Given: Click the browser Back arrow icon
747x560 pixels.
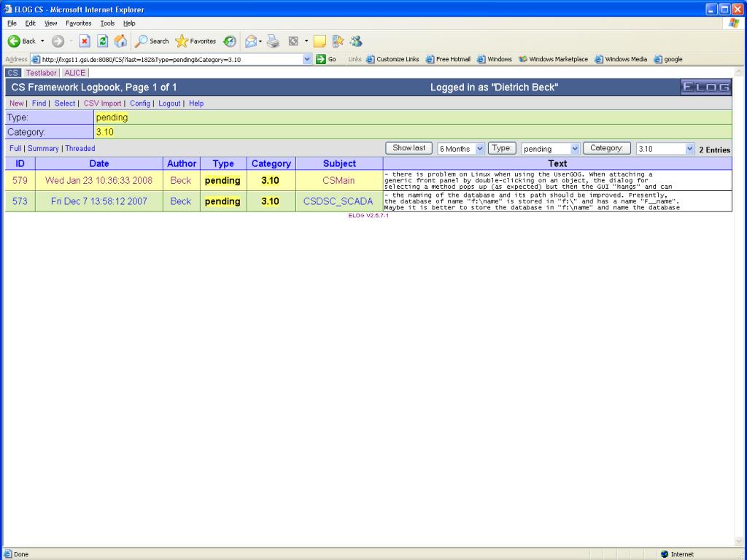Looking at the screenshot, I should (x=14, y=42).
